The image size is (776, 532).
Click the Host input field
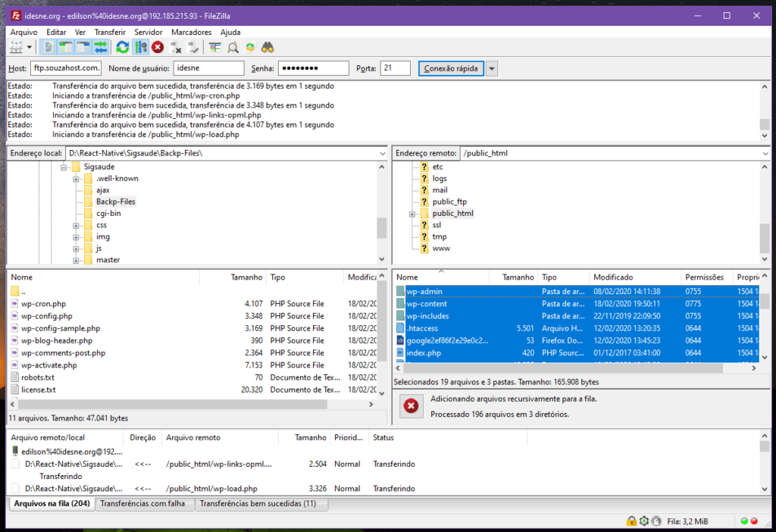click(66, 68)
